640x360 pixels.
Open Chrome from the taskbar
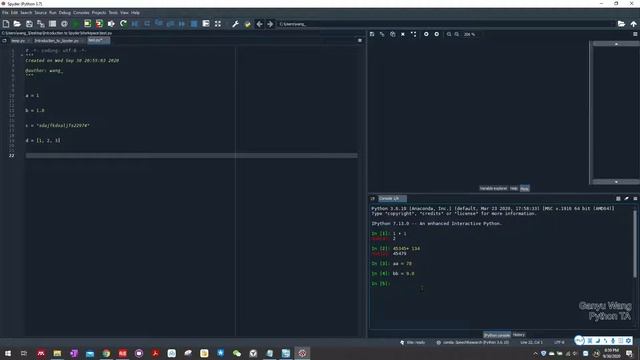pos(106,353)
